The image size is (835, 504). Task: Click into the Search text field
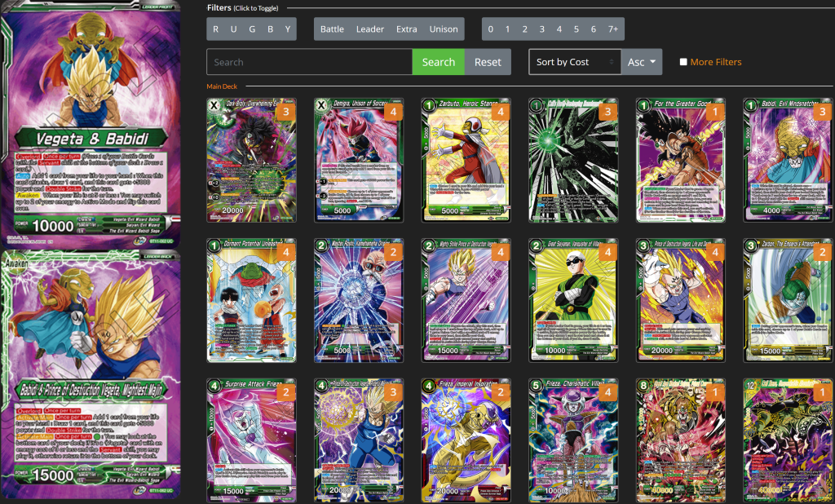coord(309,62)
